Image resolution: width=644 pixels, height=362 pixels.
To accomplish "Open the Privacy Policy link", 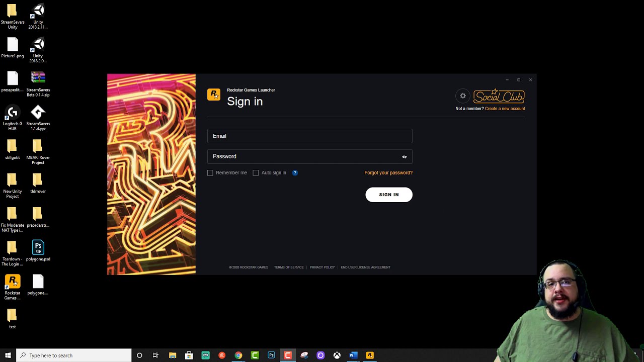I will (322, 267).
